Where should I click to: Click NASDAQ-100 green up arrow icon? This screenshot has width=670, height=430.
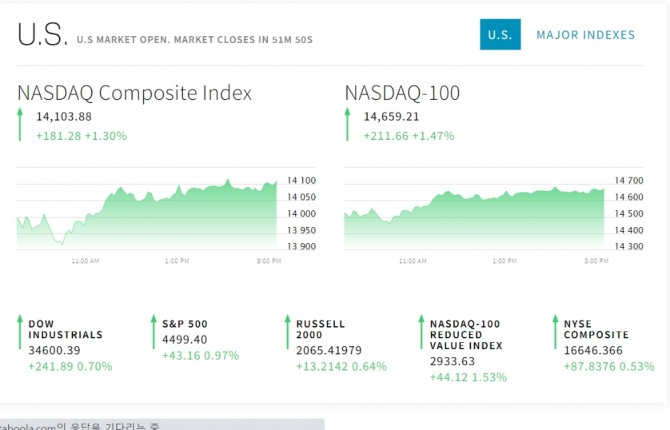(x=347, y=124)
